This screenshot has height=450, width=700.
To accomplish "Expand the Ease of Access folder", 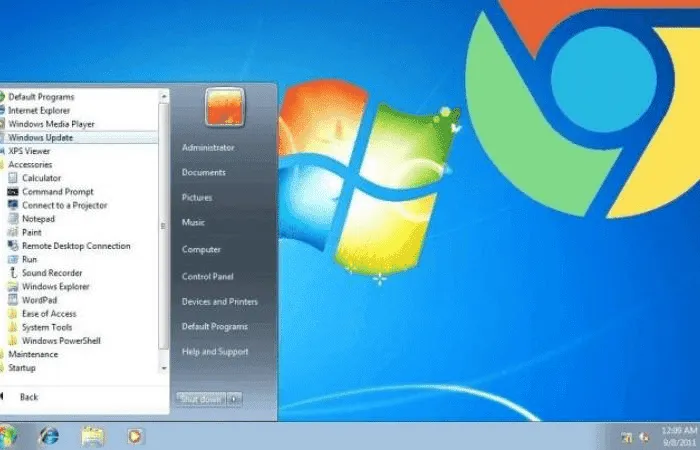I will tap(49, 313).
